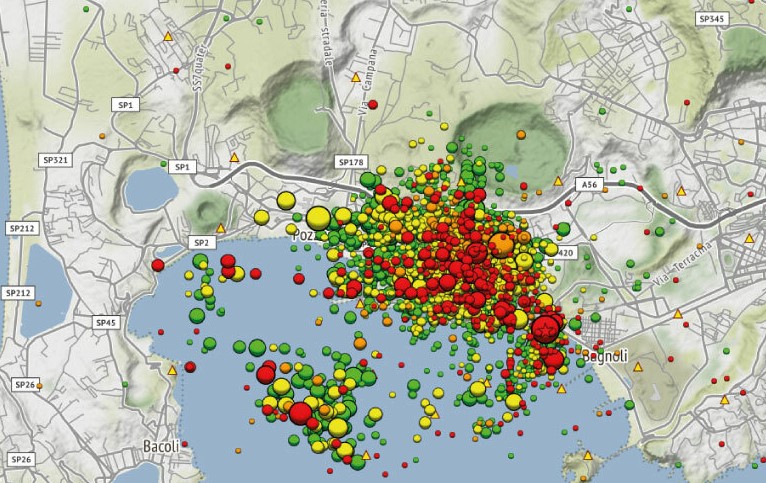
Task: Select the A56 motorway label
Action: (x=586, y=184)
